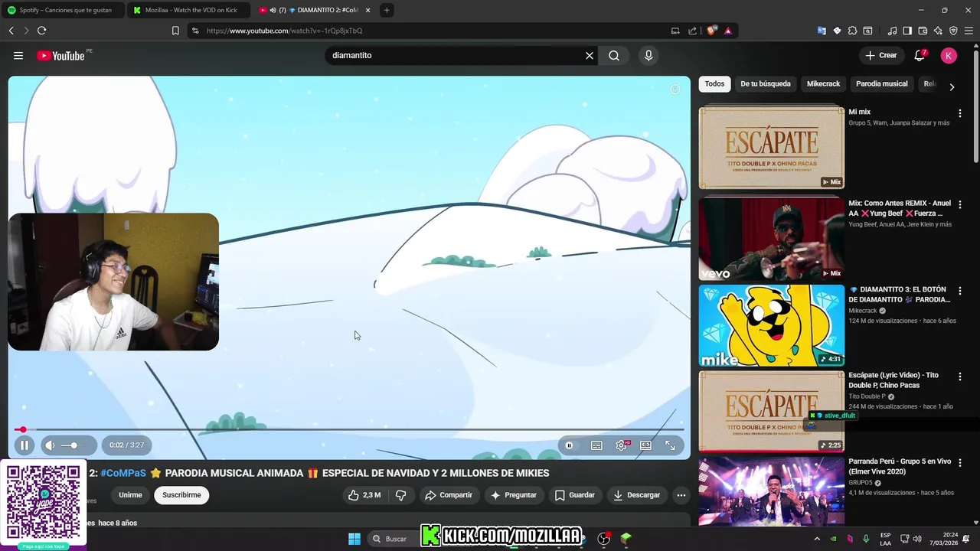Subscribe with the Suscribirme button

pos(181,495)
